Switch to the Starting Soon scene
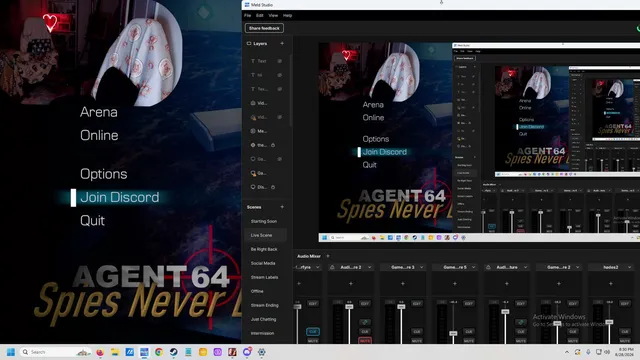Image resolution: width=640 pixels, height=360 pixels. [264, 221]
